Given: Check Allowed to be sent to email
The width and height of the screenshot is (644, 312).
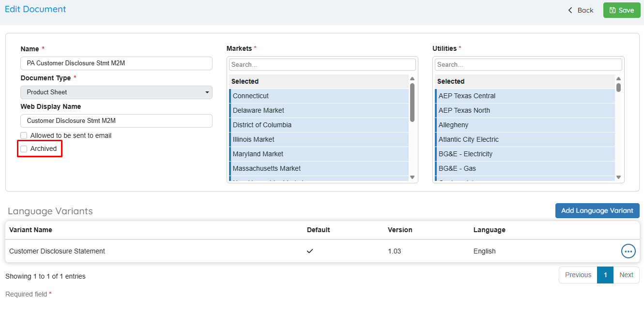Looking at the screenshot, I should [x=24, y=135].
